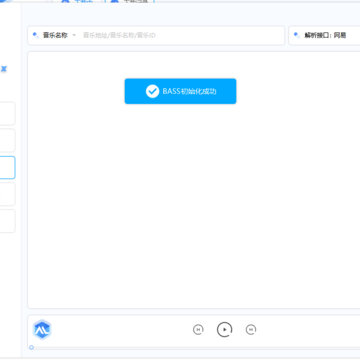The width and height of the screenshot is (360, 360).
Task: Click the play button in the player bar
Action: (x=225, y=329)
